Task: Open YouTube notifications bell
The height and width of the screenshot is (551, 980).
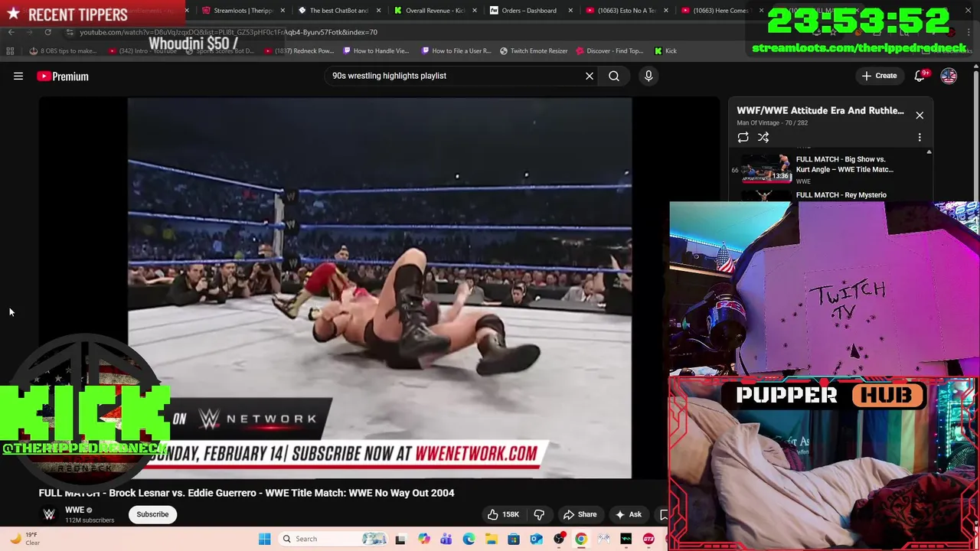Action: coord(921,76)
